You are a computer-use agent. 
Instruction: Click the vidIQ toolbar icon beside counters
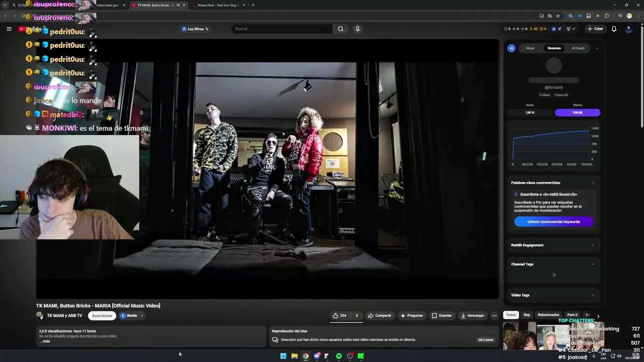click(x=554, y=29)
